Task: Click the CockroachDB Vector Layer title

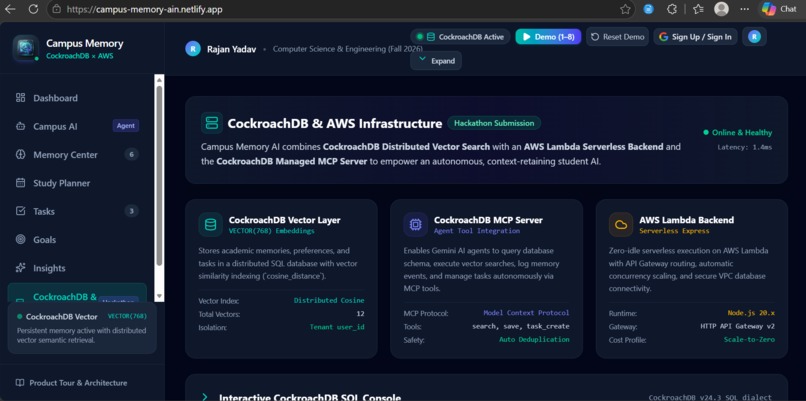Action: pyautogui.click(x=284, y=220)
